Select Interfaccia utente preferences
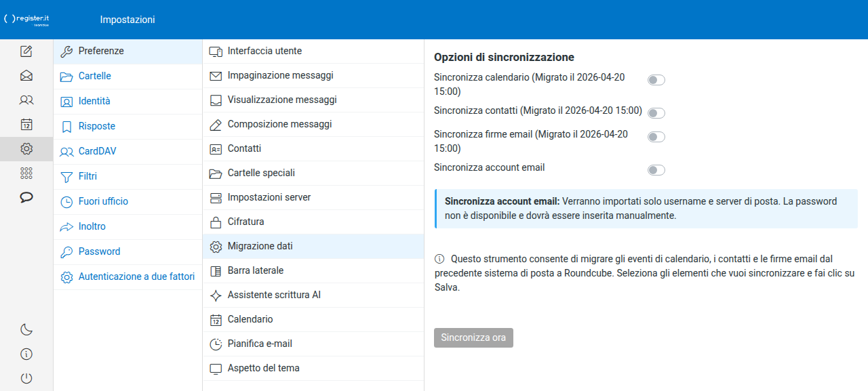 point(313,51)
